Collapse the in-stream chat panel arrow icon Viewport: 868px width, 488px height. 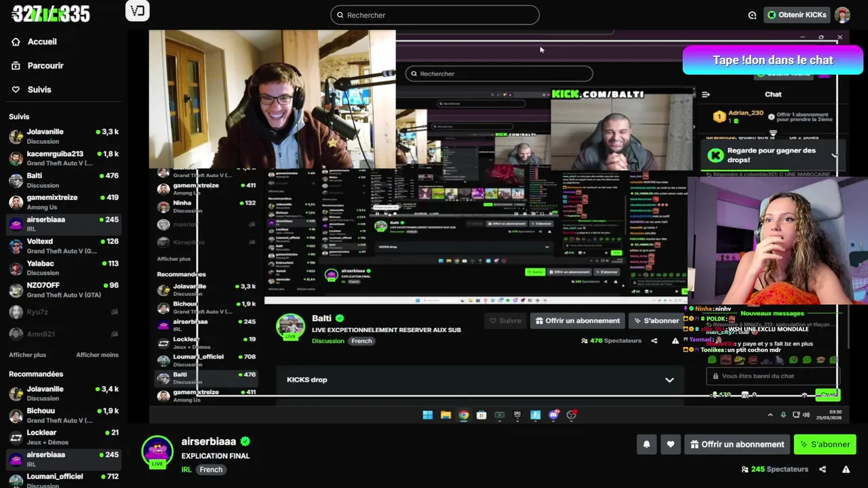pyautogui.click(x=705, y=94)
